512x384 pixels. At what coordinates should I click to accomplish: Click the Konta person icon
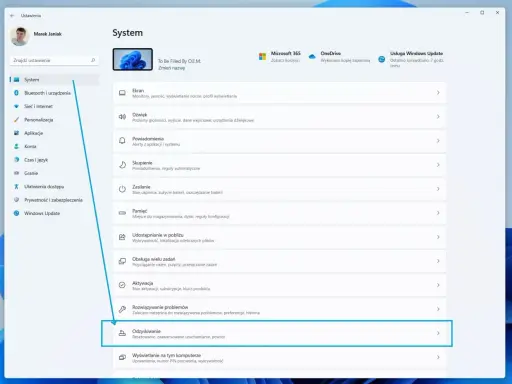coord(16,146)
